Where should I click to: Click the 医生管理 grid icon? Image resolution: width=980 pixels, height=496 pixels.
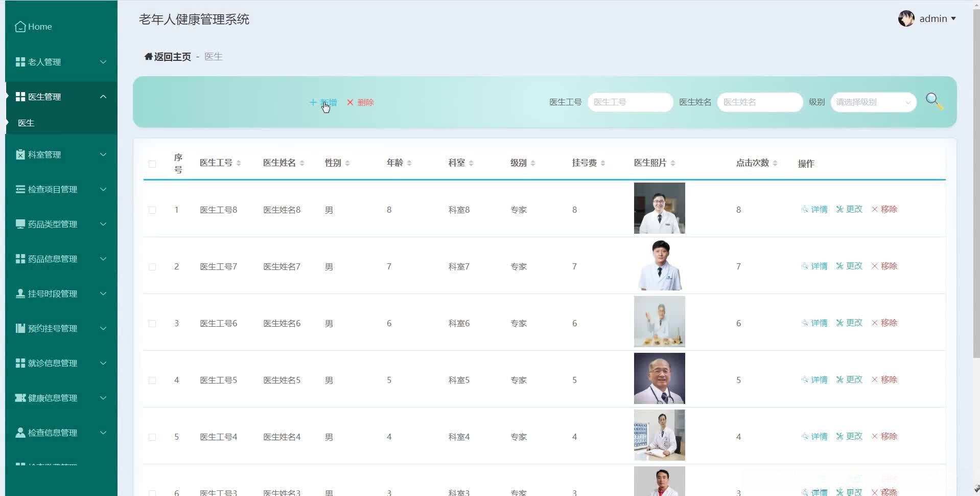point(20,97)
